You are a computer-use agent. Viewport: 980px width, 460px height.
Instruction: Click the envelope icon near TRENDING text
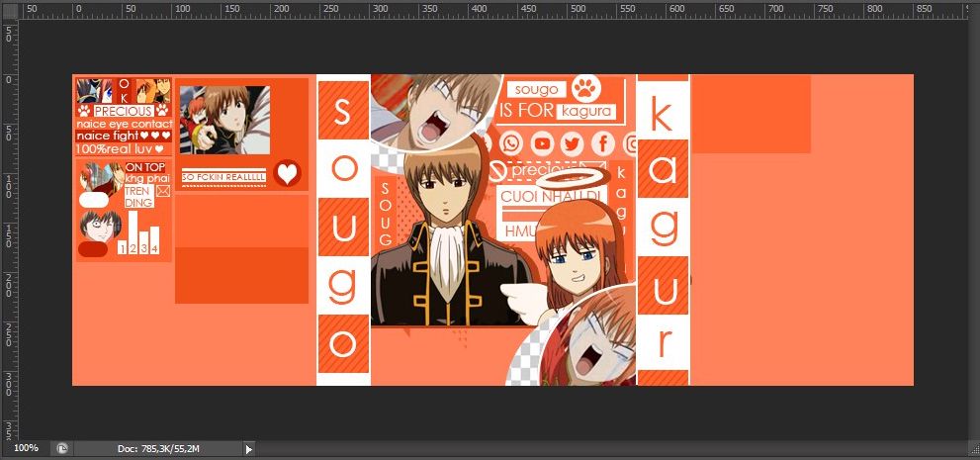pyautogui.click(x=162, y=191)
